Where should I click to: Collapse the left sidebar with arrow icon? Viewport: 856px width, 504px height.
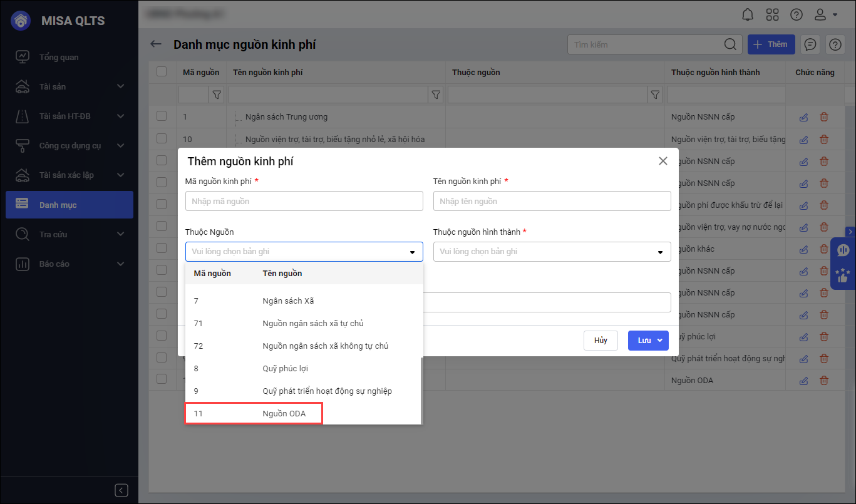pos(122,490)
